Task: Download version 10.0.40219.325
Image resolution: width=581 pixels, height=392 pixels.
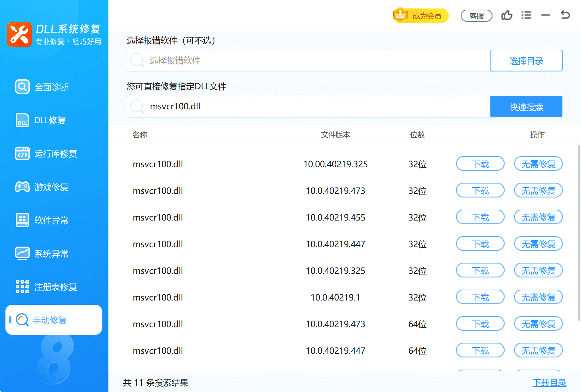Action: point(480,271)
